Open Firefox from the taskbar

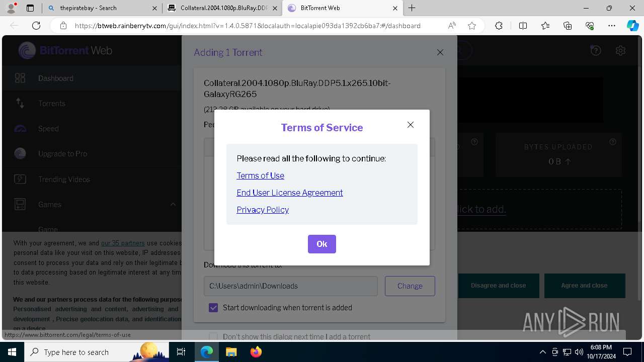(x=256, y=352)
